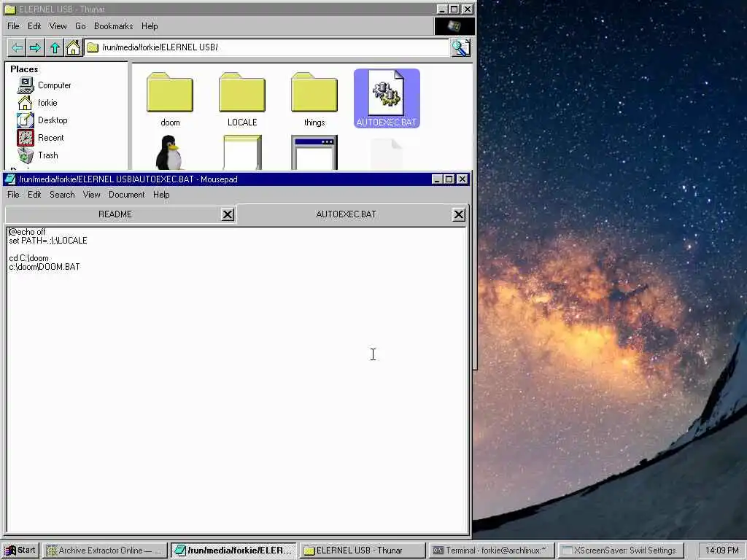Minimize the Mousepad window
The image size is (747, 560).
click(438, 179)
